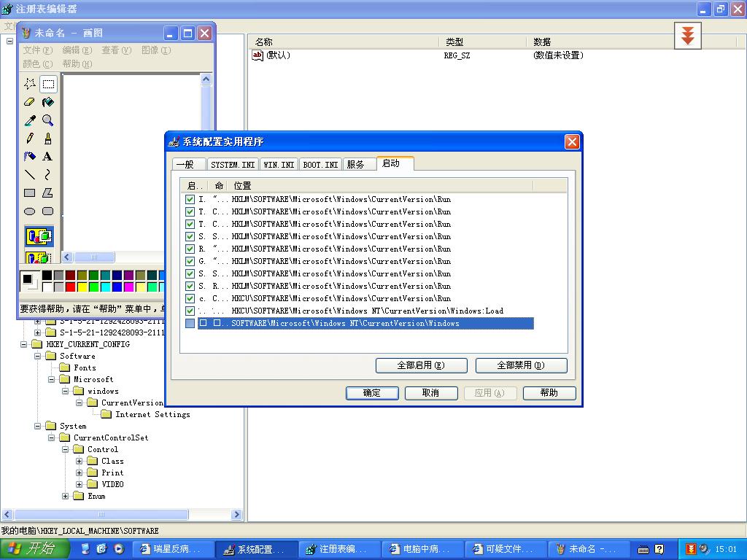The width and height of the screenshot is (747, 560).
Task: Select the Pick Color eyedropper tool
Action: pos(29,120)
